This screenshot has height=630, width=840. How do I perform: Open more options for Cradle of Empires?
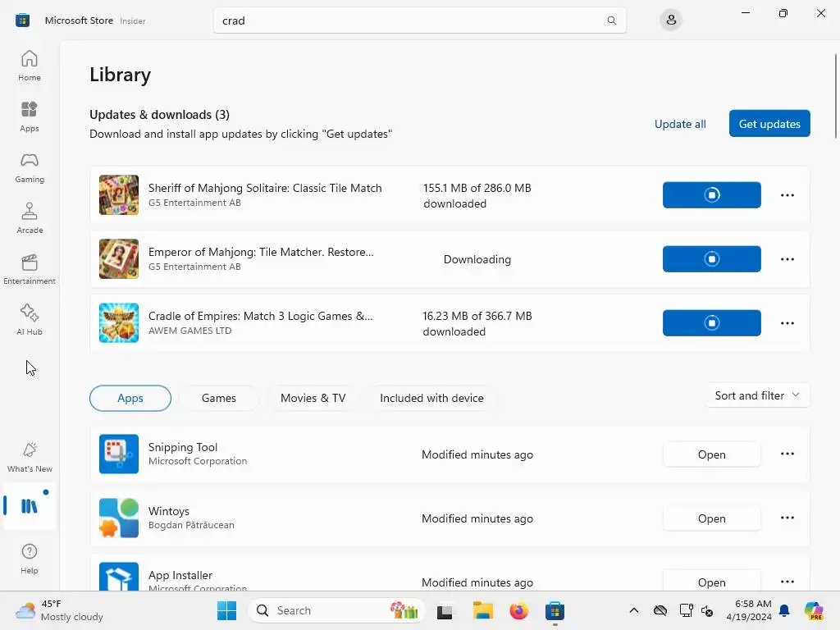click(787, 323)
